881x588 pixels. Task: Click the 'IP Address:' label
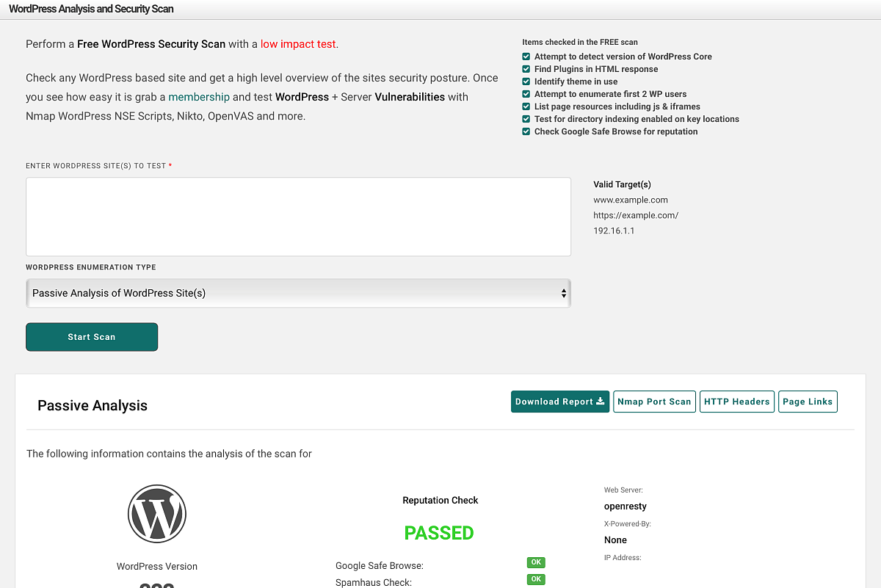623,558
